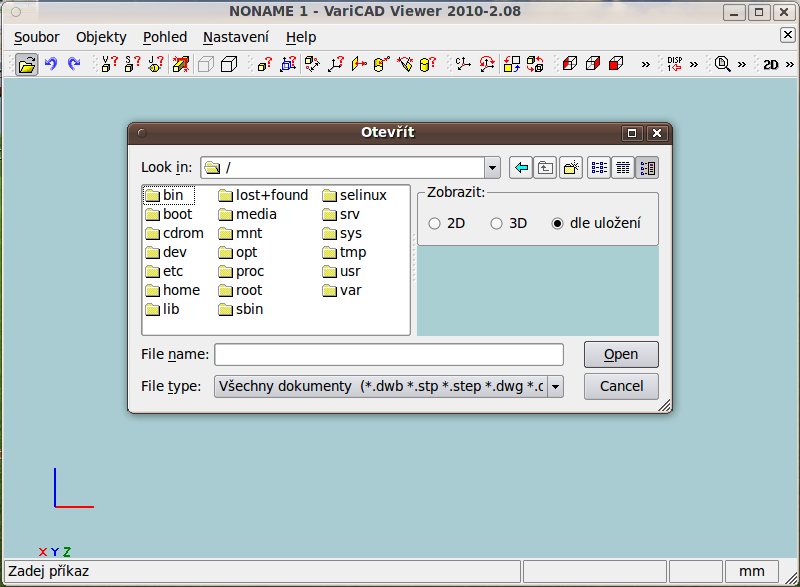Click the box with diagonal distance arrow icon

tap(312, 64)
